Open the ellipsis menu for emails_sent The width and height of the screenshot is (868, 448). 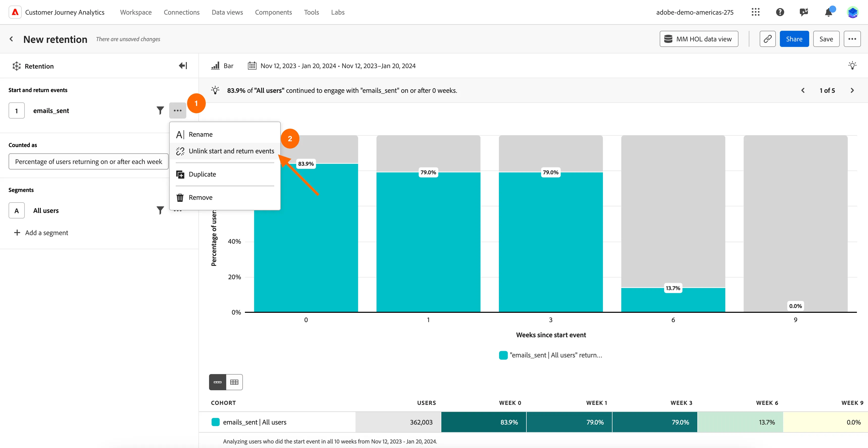(x=177, y=110)
